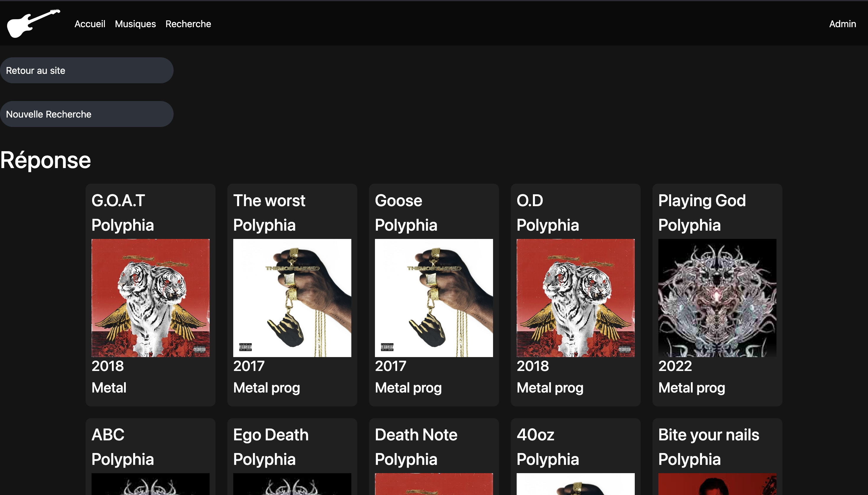Click the Metal genre on G.O.A.T card

pyautogui.click(x=109, y=388)
